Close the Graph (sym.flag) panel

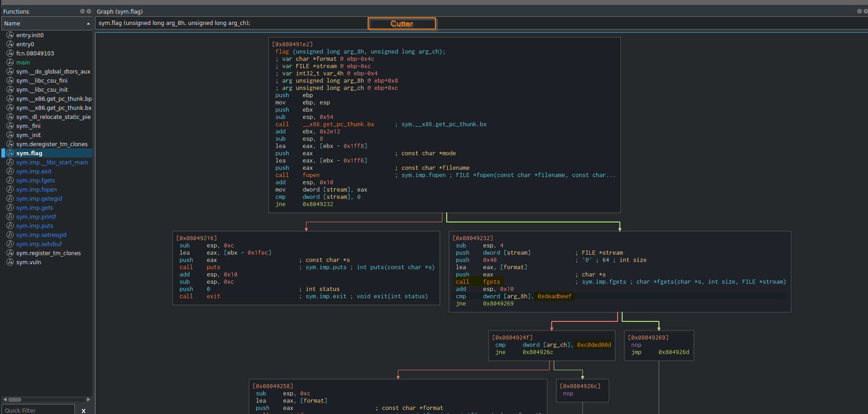tap(866, 11)
